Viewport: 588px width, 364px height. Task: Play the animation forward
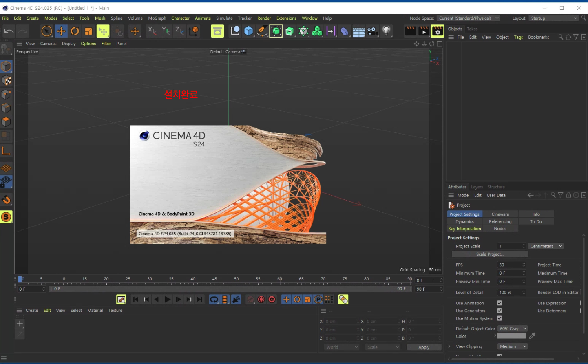[x=168, y=300]
